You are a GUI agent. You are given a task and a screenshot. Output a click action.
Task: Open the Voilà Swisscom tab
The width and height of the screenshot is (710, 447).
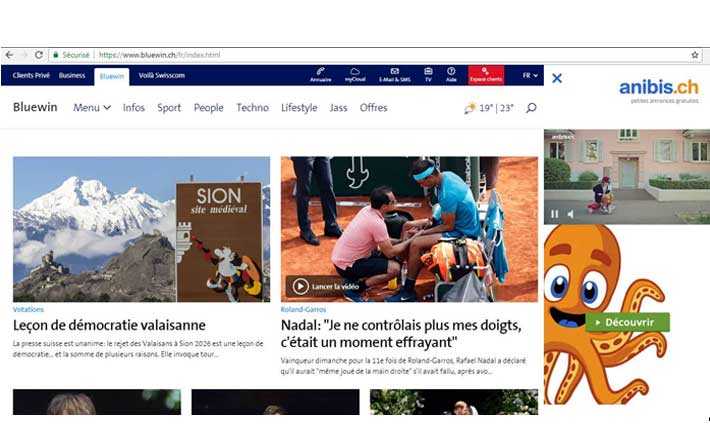point(162,75)
